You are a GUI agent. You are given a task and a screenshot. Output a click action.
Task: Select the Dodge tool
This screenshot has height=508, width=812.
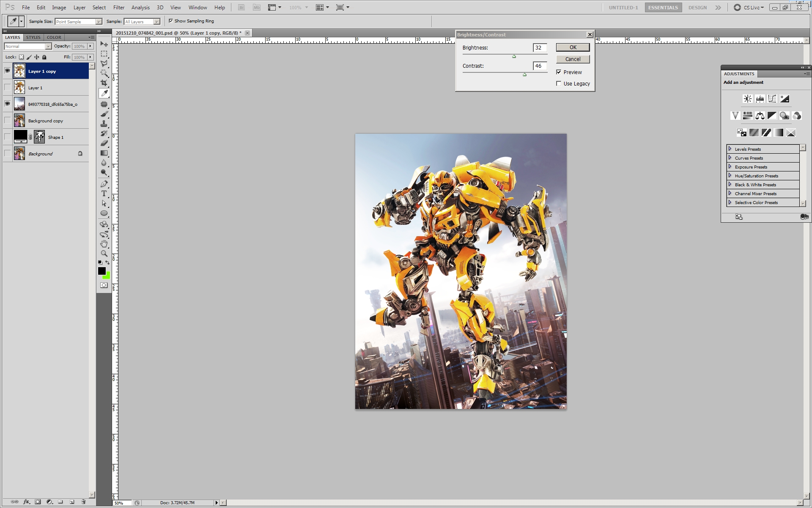click(104, 172)
